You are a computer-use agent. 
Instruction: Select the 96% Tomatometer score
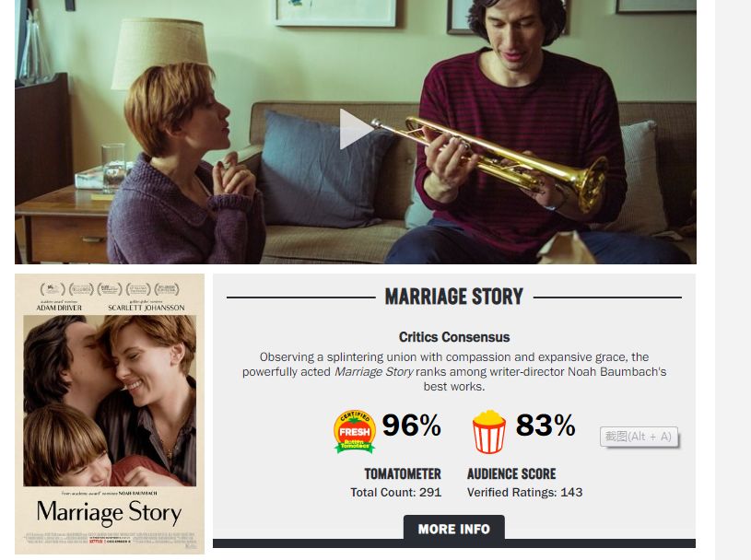[411, 425]
